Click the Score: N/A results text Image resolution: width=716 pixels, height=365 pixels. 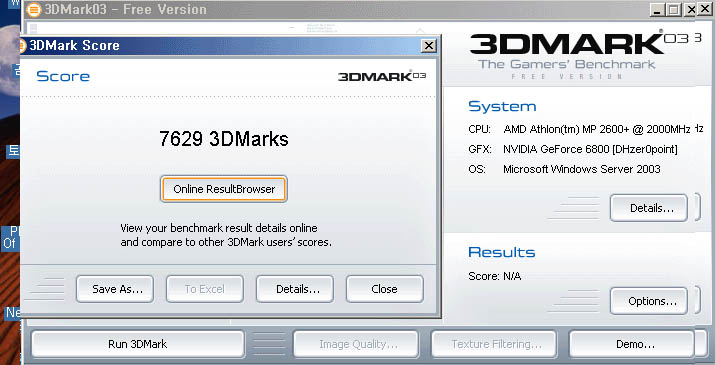[495, 276]
